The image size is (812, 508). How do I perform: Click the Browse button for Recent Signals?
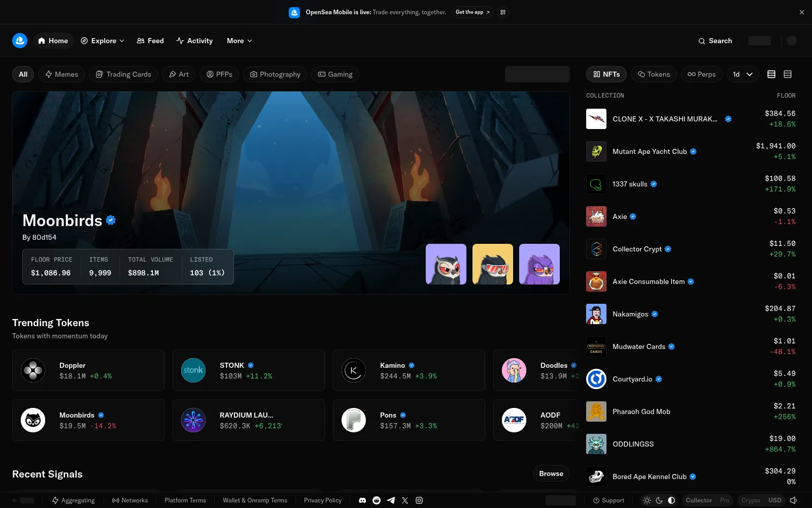pyautogui.click(x=551, y=473)
